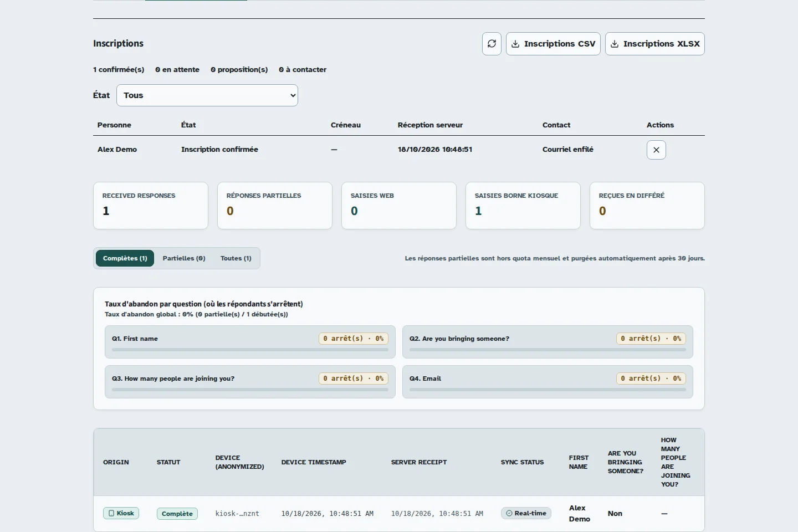The height and width of the screenshot is (532, 798).
Task: Switch to the Complètes (1) tab
Action: (x=125, y=258)
